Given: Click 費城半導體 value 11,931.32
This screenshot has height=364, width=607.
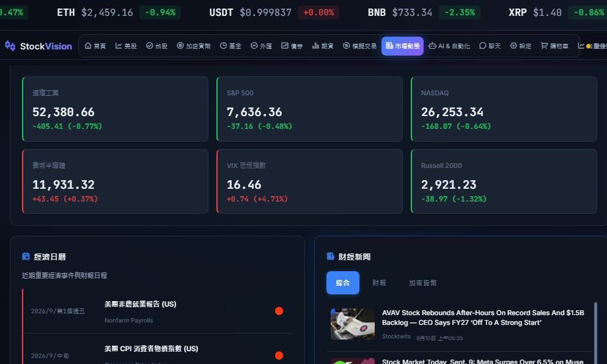Looking at the screenshot, I should [64, 185].
